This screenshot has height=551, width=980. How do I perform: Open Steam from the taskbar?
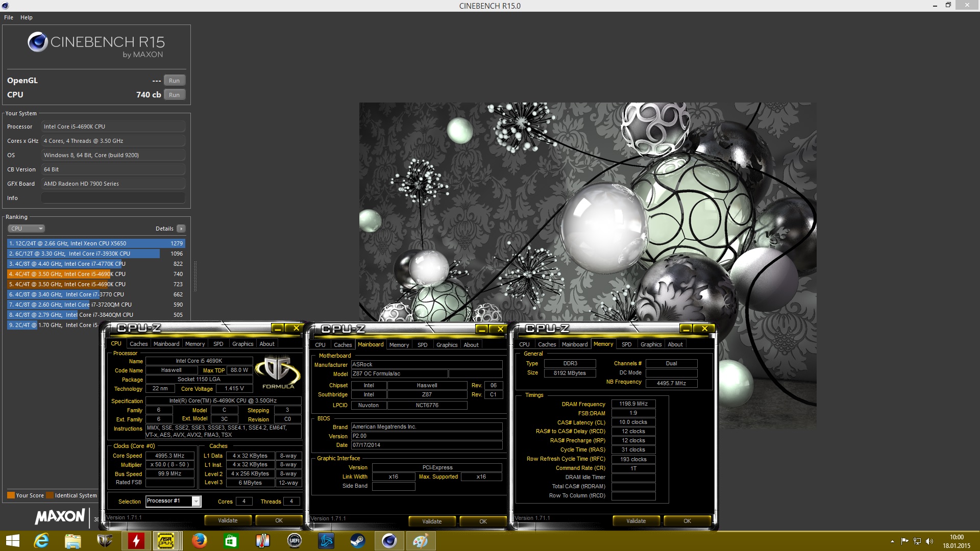pos(357,541)
